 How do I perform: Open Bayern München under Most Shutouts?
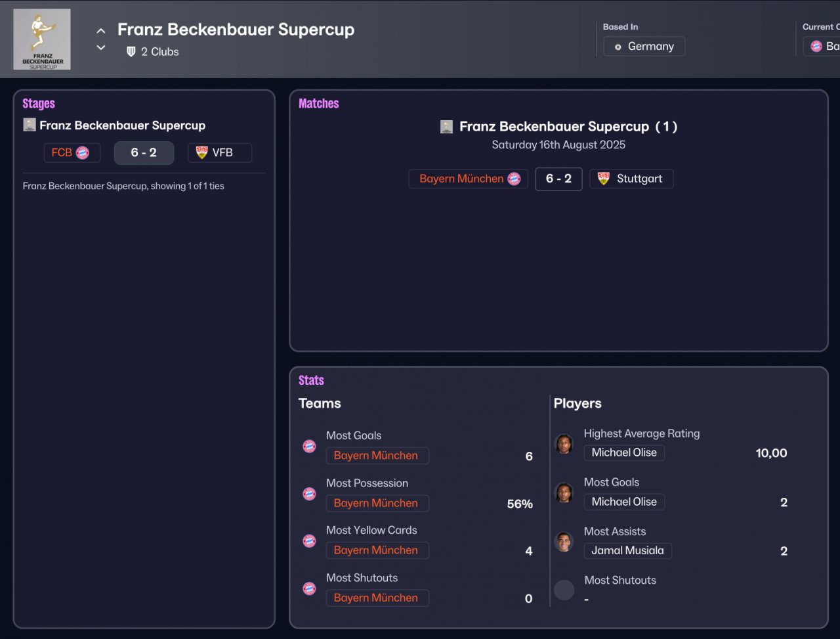point(377,598)
